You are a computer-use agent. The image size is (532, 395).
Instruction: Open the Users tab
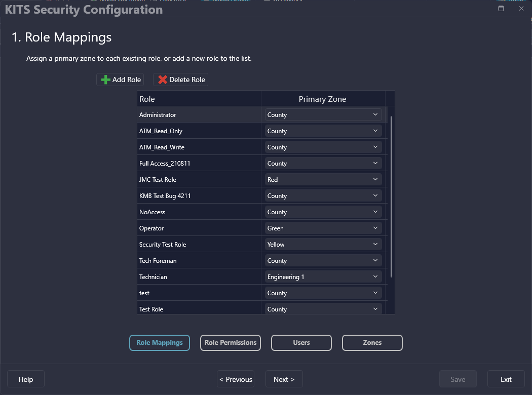click(301, 343)
